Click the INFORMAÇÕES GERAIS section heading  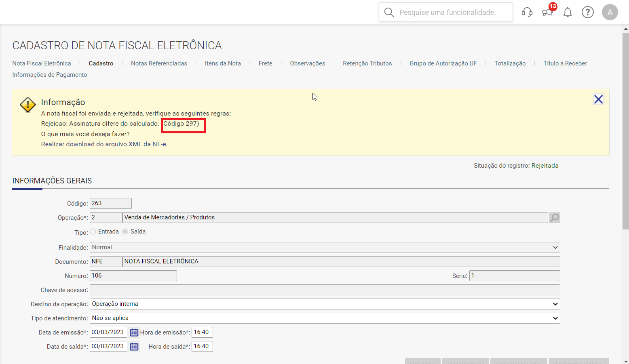(x=52, y=181)
